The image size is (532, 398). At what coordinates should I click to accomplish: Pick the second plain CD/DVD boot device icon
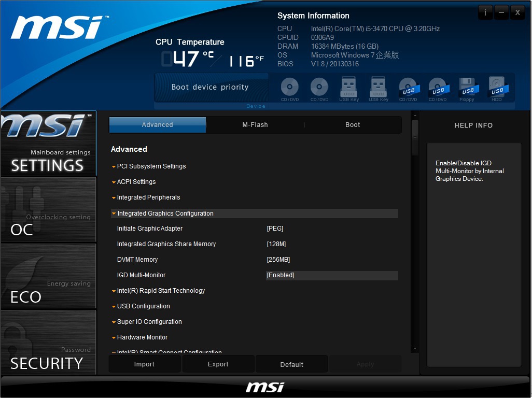click(319, 89)
